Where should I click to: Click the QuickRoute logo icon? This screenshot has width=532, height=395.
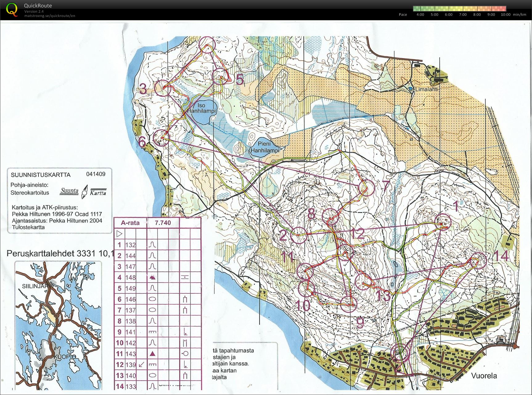[12, 10]
